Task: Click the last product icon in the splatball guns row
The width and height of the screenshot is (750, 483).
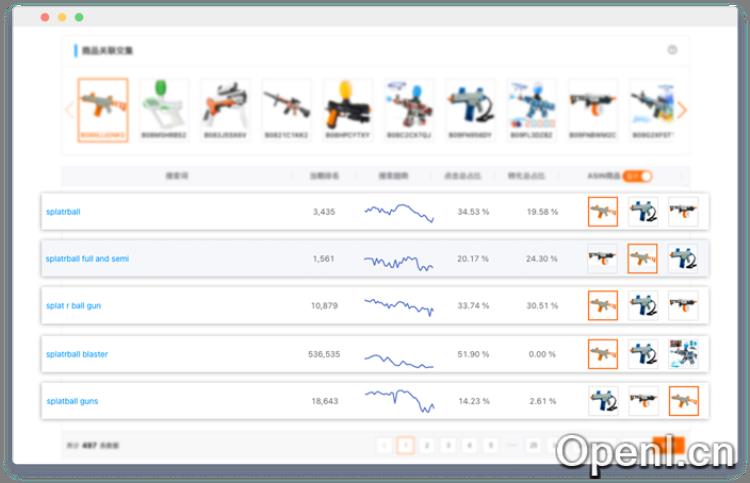Action: [x=683, y=401]
